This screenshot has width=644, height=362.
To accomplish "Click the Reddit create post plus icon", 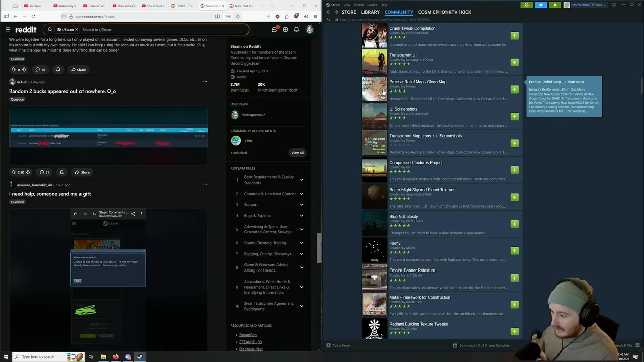I will click(x=285, y=30).
